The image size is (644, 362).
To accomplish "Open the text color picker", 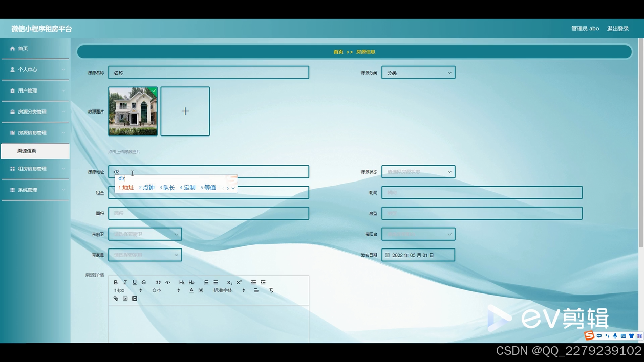I will click(x=191, y=290).
